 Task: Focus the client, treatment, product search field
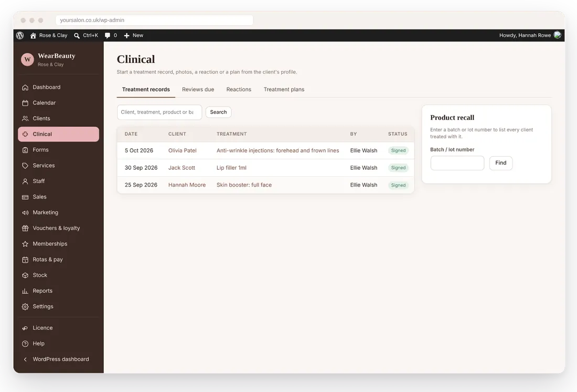click(x=159, y=112)
